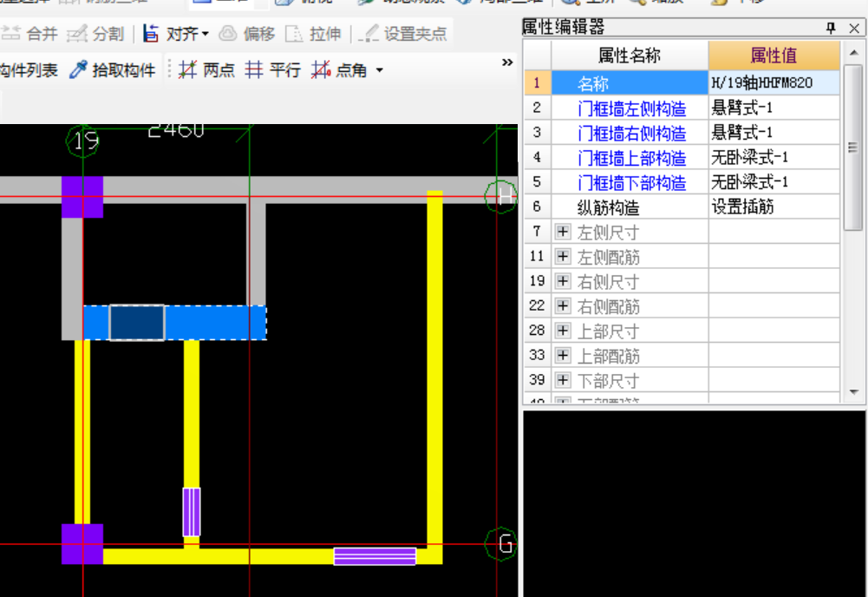Click the Merge (合并) tool

[x=29, y=34]
